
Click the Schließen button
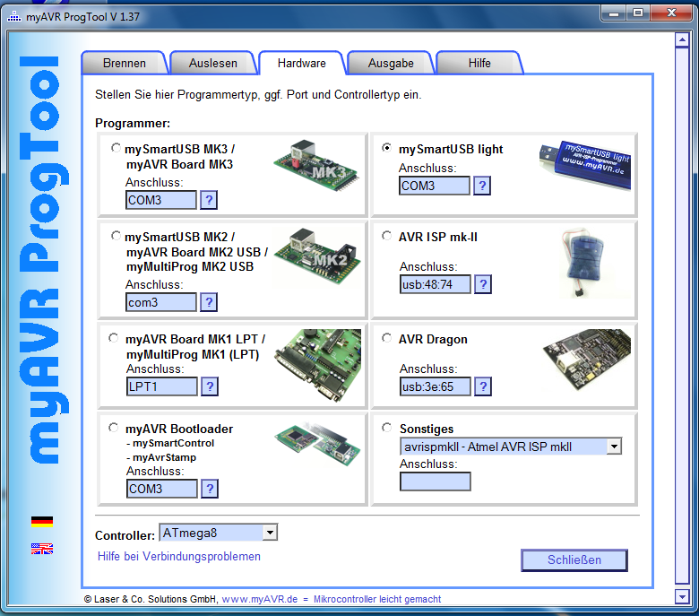point(574,560)
